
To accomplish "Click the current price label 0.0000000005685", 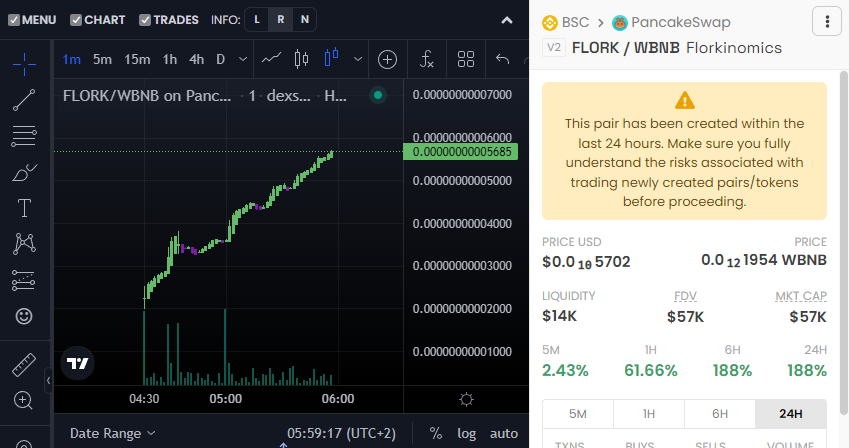I will [461, 152].
